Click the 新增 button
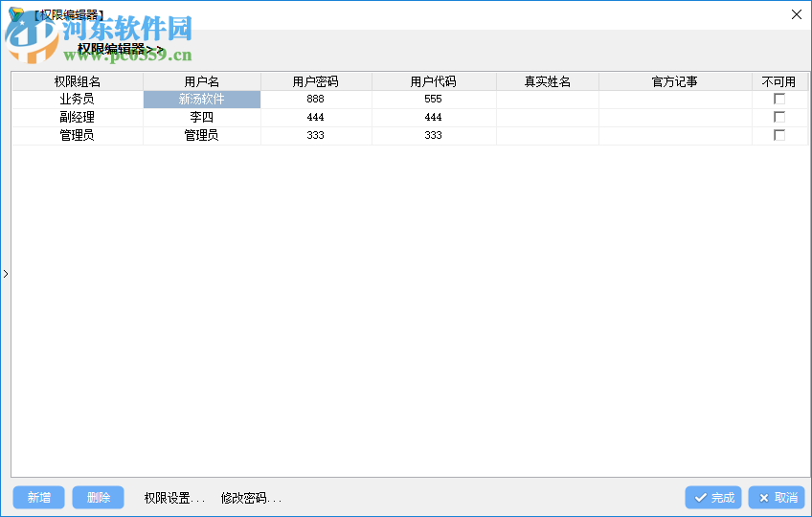Screen dimensions: 812x517 [x=39, y=497]
